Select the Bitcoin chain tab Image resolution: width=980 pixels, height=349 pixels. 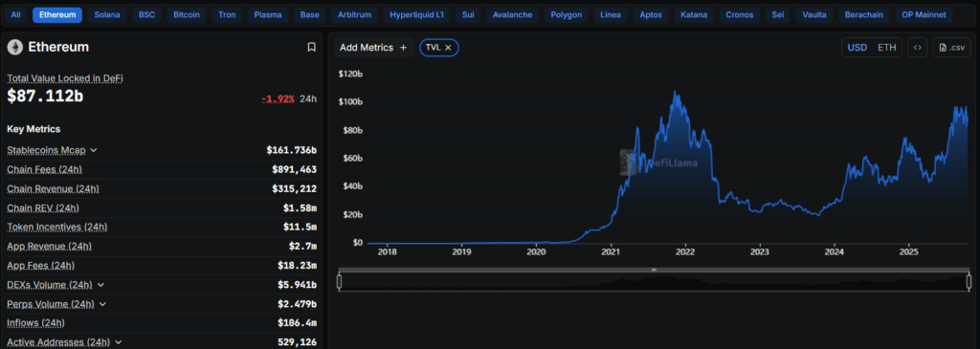point(187,14)
